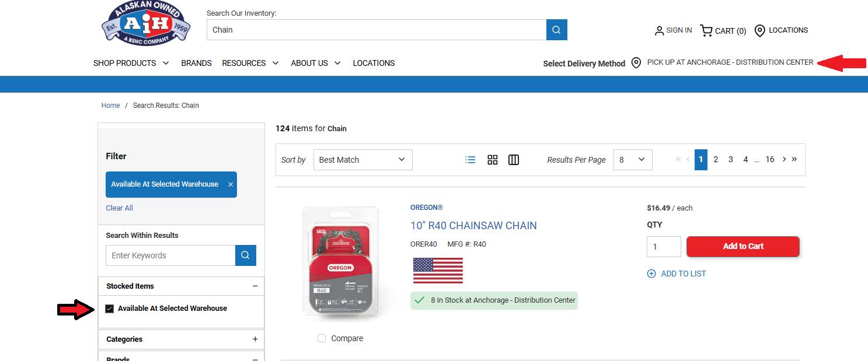Remove the Available At Selected Warehouse filter chip
Screen dimensions: 868x361
[x=231, y=184]
